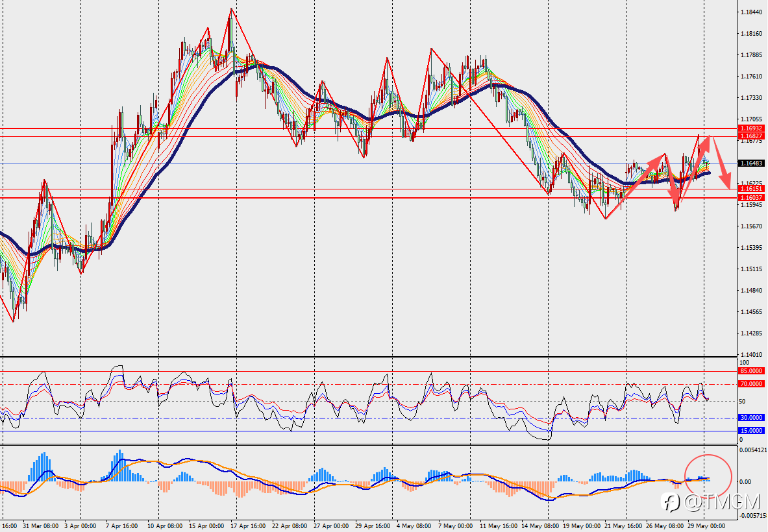The width and height of the screenshot is (768, 532).
Task: Click the 1.14565 price axis value
Action: point(752,312)
